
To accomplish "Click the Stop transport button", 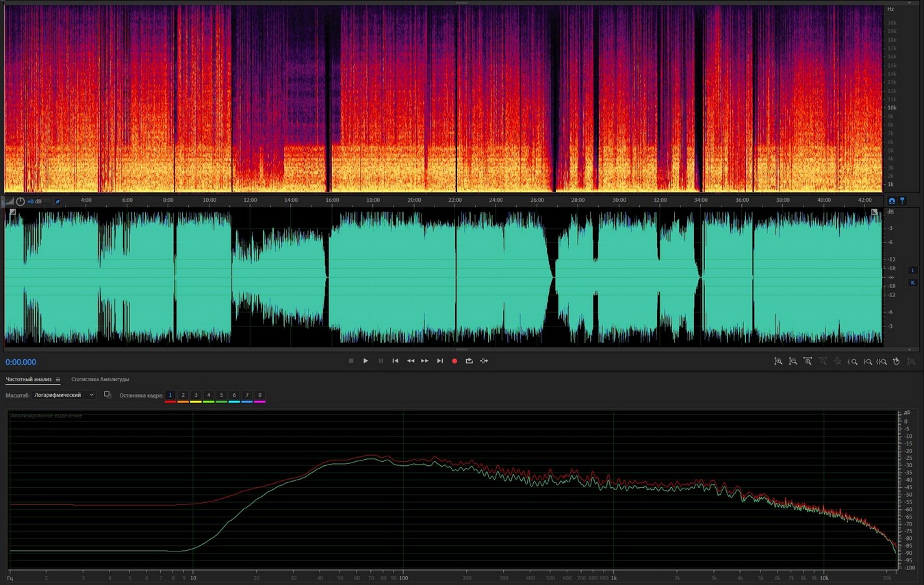I will pyautogui.click(x=351, y=361).
